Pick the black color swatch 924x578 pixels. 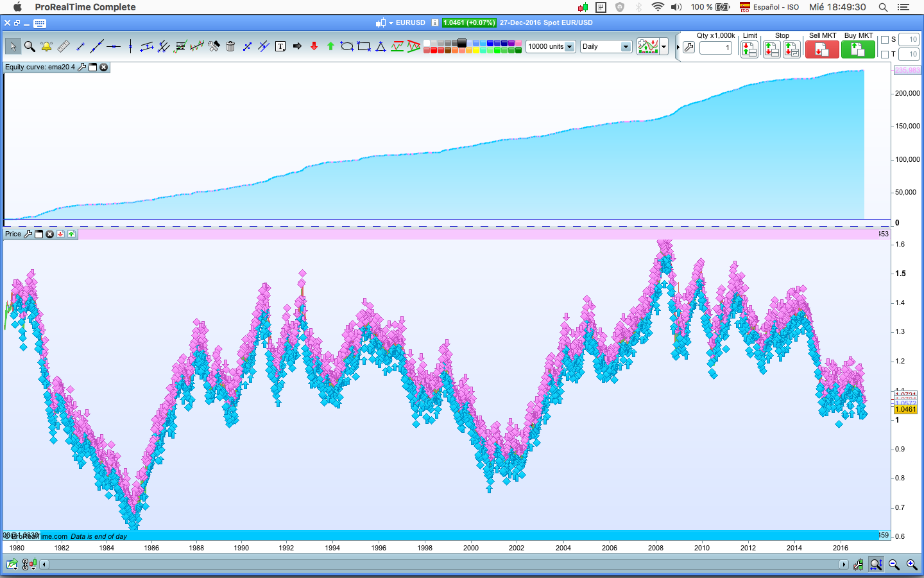coord(462,43)
